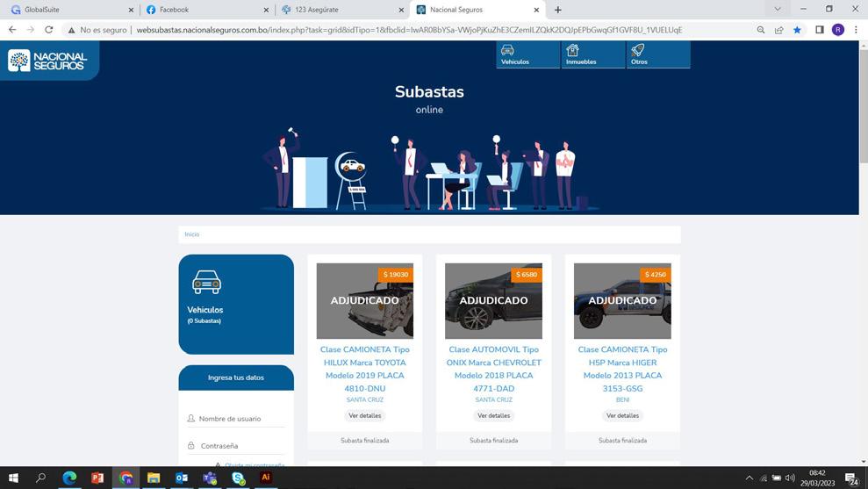The image size is (868, 489).
Task: Open the Chevrolet Onix thumbnail image
Action: (494, 301)
